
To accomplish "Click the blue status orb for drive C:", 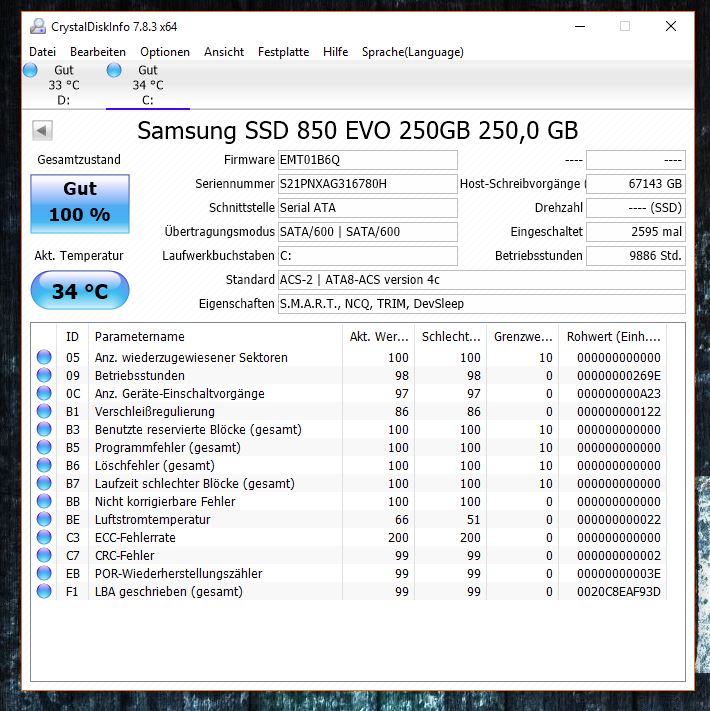I will click(x=114, y=70).
